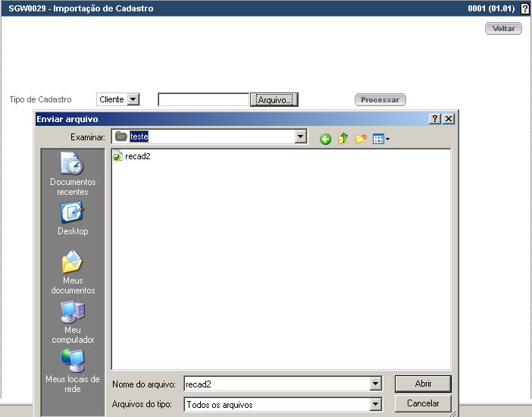Click the Voltar button
Viewport: 532px width, 417px height.
click(x=503, y=28)
